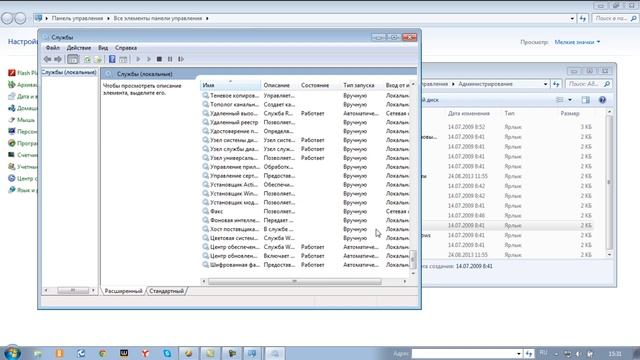Sort services by the Состояние column
Image resolution: width=640 pixels, height=360 pixels.
pyautogui.click(x=319, y=85)
